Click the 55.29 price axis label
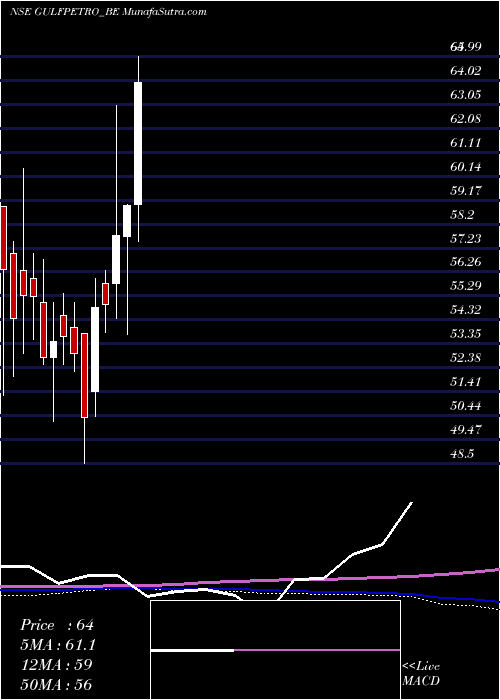The image size is (500, 700). [466, 285]
